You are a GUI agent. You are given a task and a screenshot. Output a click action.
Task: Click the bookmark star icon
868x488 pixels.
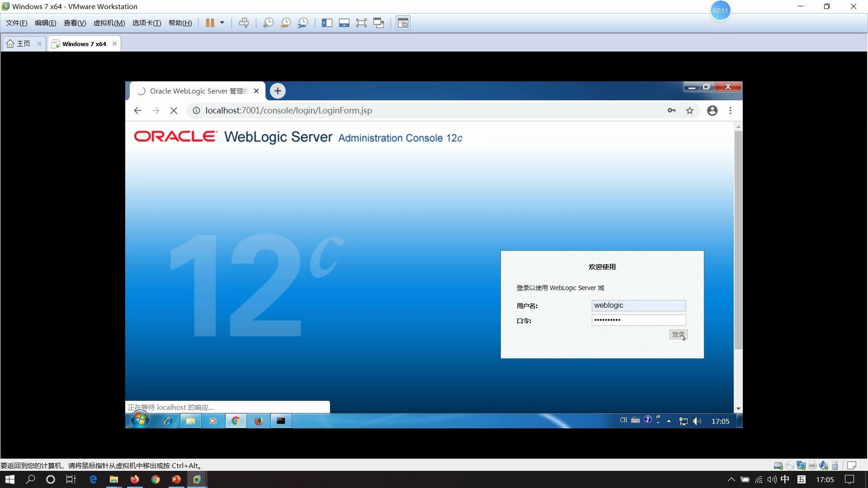(x=690, y=110)
